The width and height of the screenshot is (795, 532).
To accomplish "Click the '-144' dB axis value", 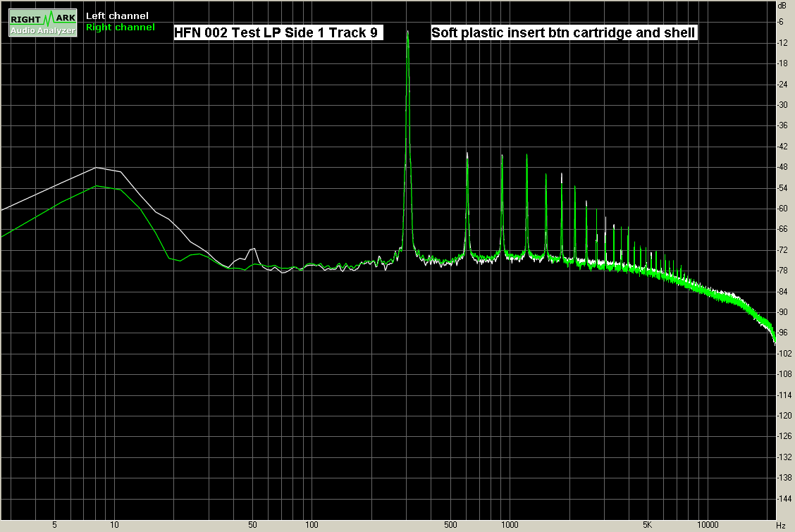I will 784,499.
